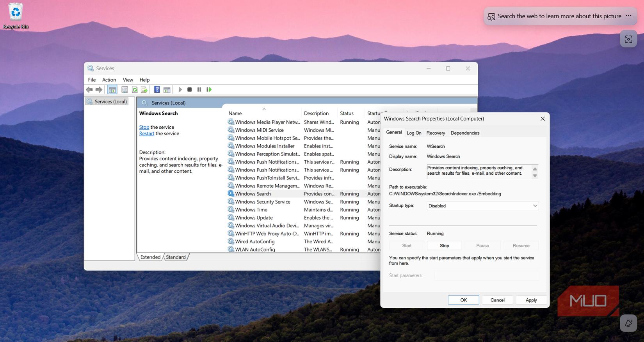This screenshot has width=644, height=342.
Task: Sort the services list by Name
Action: coord(263,113)
